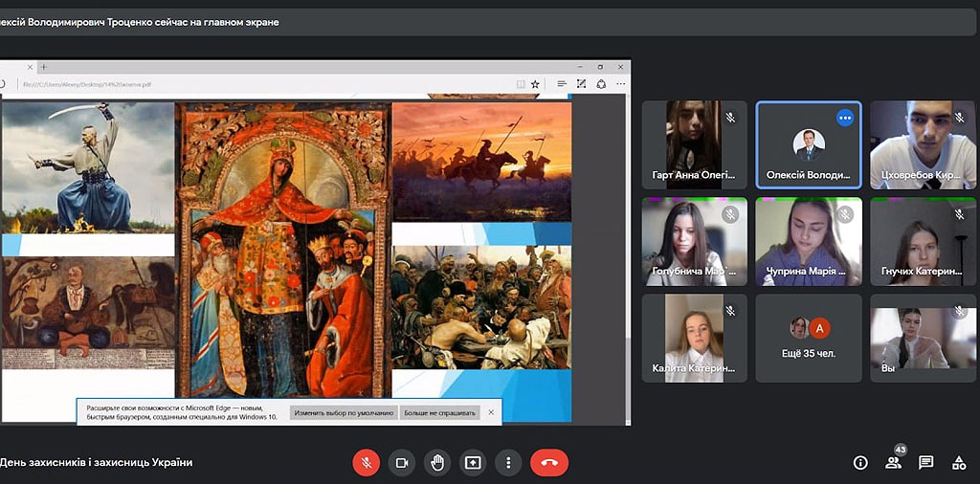The height and width of the screenshot is (484, 980).
Task: Toggle the camera on or off
Action: pos(402,463)
